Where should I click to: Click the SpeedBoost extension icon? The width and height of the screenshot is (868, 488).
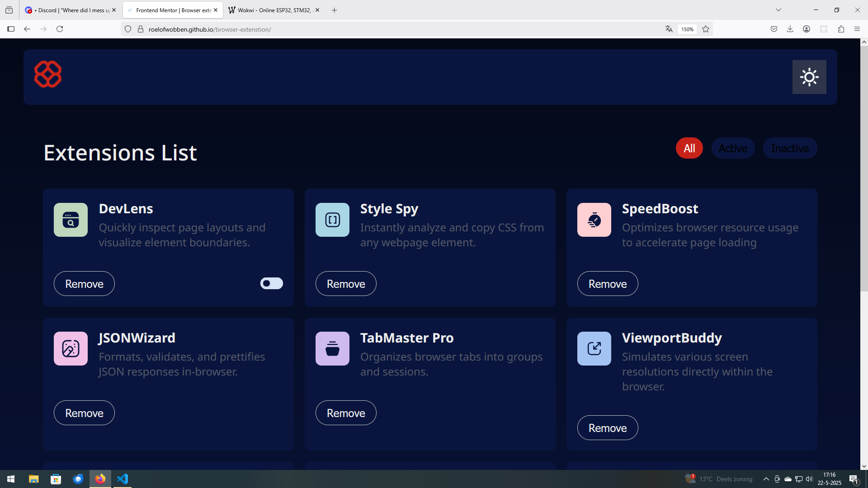[594, 220]
